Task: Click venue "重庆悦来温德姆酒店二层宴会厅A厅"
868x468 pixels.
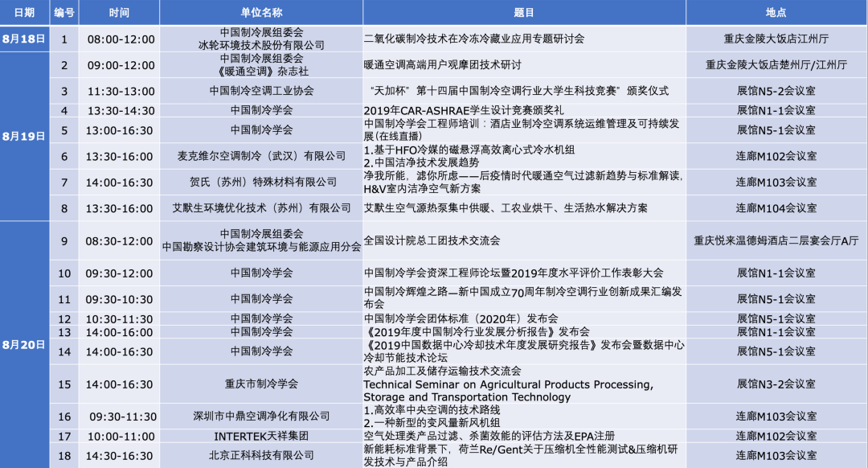Action: [776, 240]
